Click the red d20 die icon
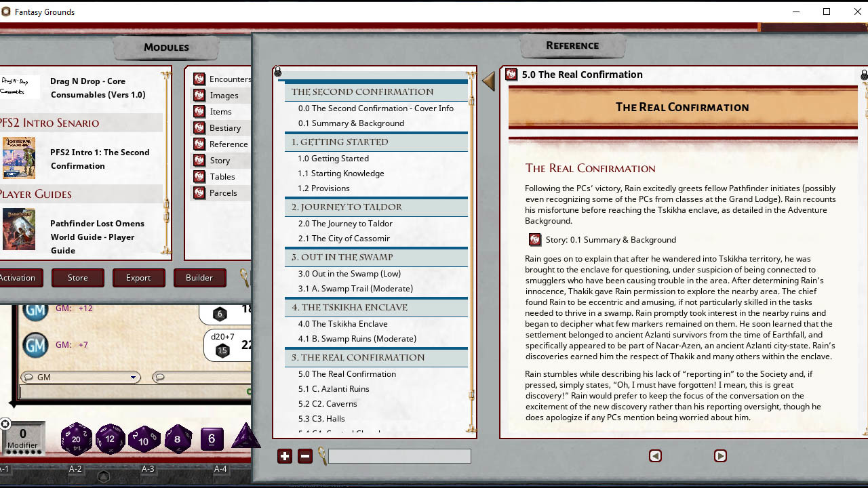 point(77,439)
